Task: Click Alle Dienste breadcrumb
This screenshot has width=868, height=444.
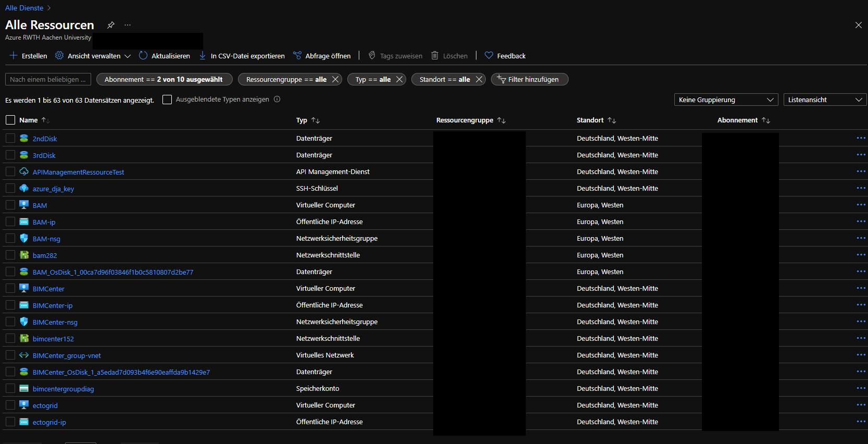Action: pyautogui.click(x=24, y=8)
